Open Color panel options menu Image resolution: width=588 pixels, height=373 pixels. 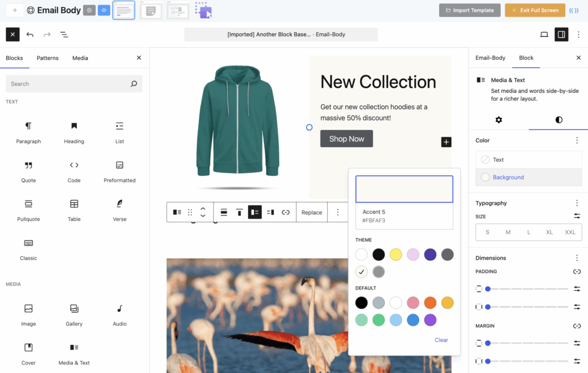(x=577, y=140)
